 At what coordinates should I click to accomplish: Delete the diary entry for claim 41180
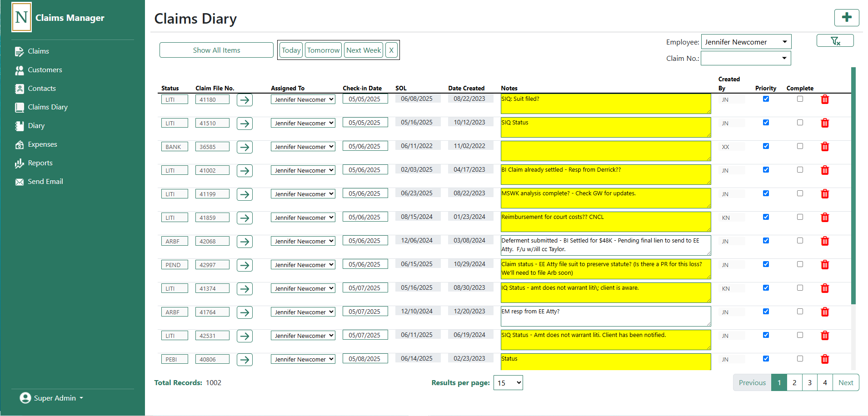(824, 99)
